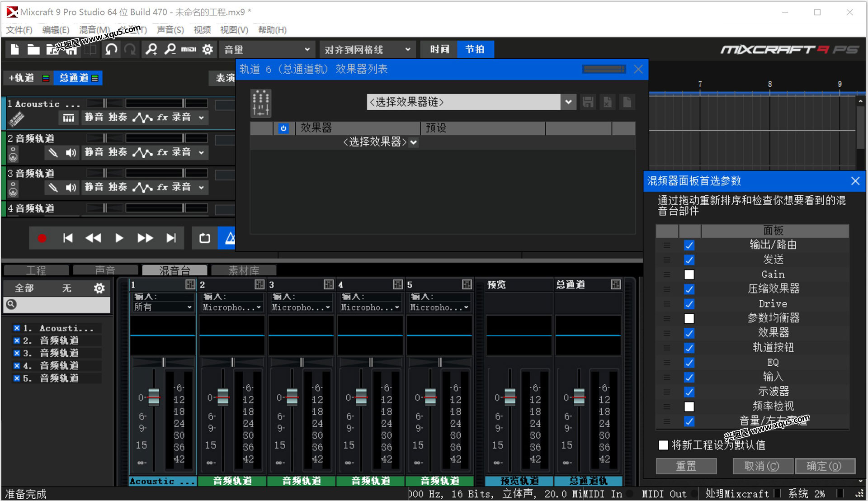This screenshot has height=501, width=868.
Task: Rewind to start of project
Action: [68, 238]
